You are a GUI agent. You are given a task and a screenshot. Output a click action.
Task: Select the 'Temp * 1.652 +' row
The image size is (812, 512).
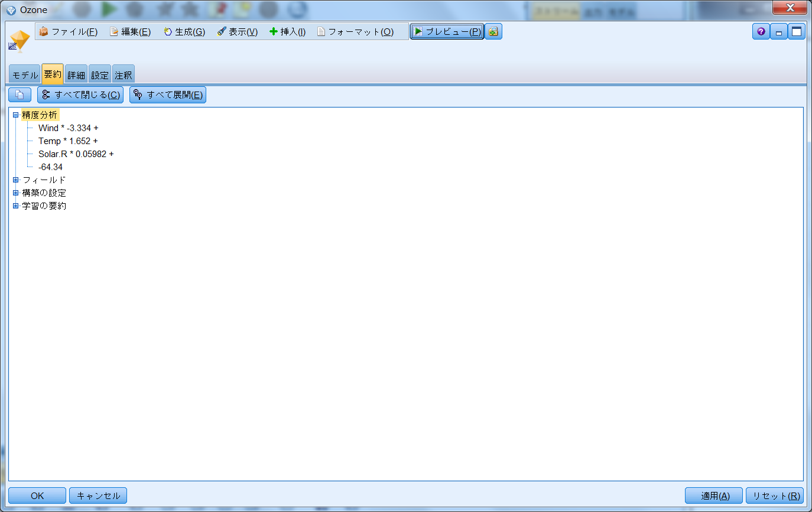(68, 141)
